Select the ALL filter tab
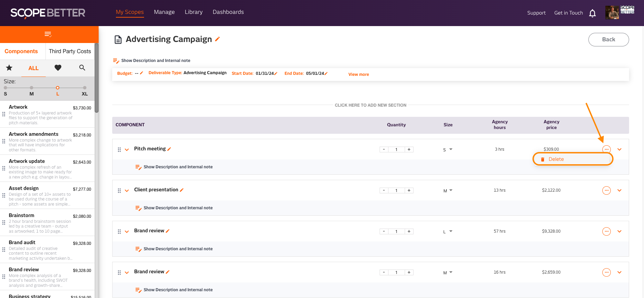644x298 pixels. 34,68
